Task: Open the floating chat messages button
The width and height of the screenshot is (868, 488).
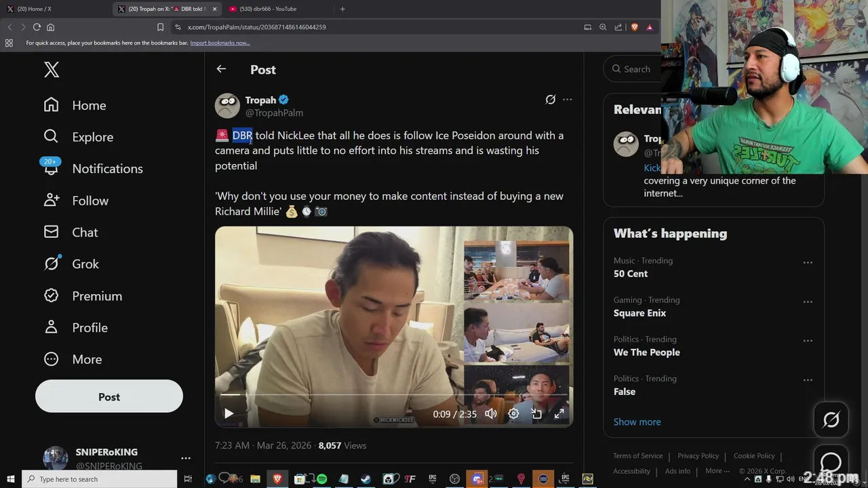Action: [831, 461]
